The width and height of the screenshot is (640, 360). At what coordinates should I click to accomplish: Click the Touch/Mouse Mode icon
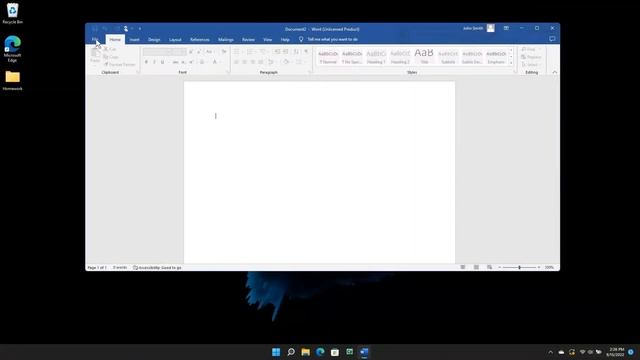click(126, 29)
